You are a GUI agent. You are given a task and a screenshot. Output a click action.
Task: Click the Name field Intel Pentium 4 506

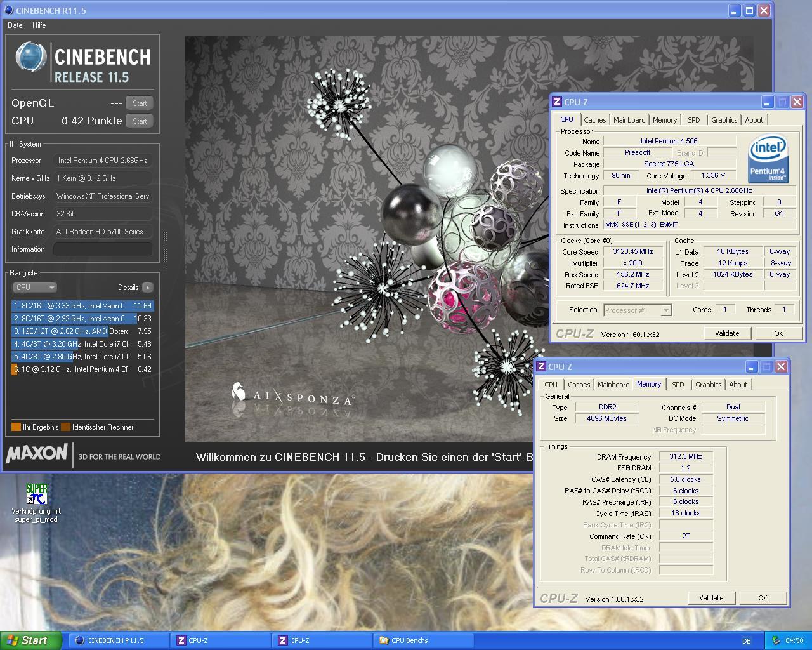tap(669, 141)
